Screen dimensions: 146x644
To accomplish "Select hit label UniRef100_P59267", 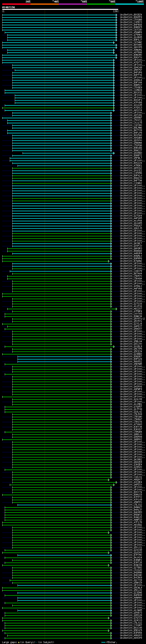I will pos(131,226).
